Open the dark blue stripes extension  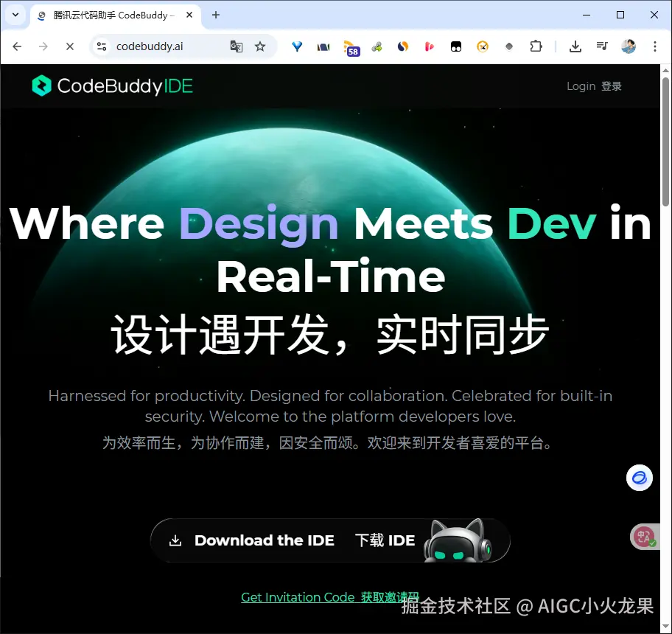[323, 46]
